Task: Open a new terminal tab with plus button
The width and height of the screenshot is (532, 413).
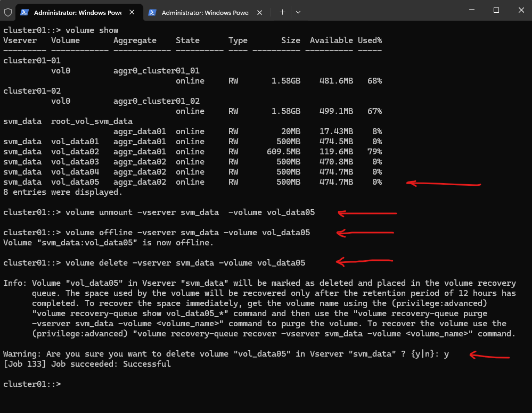Action: (x=282, y=12)
